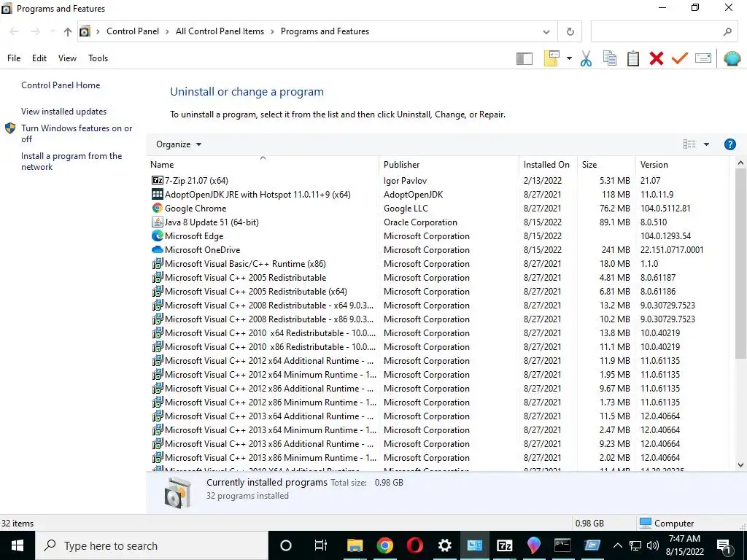Open Control Panel Home link
This screenshot has height=560, width=747.
tap(61, 85)
